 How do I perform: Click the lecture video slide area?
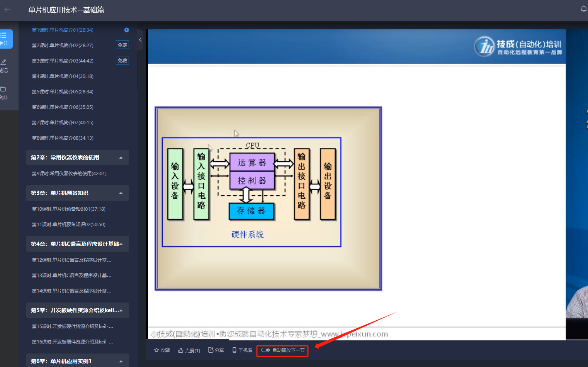point(357,184)
